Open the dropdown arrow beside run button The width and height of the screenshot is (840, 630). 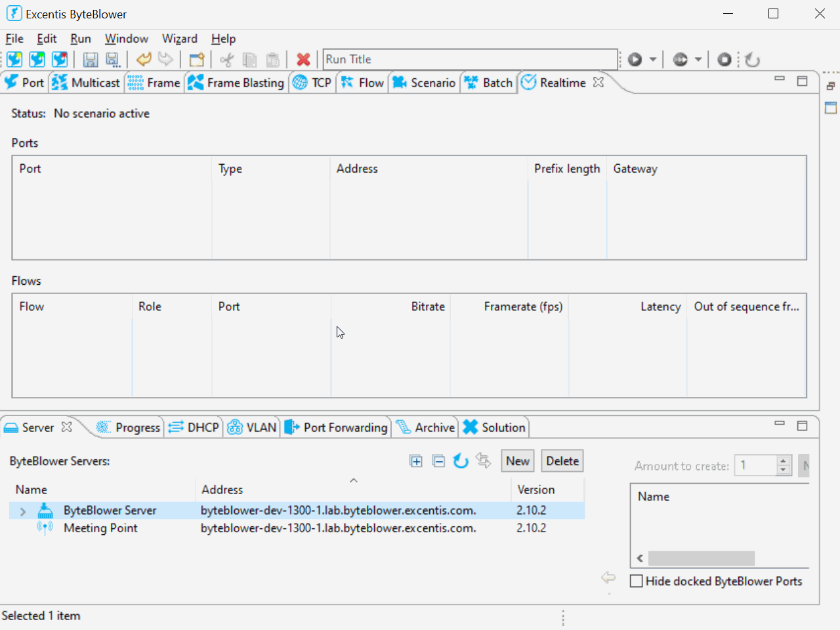pos(653,60)
